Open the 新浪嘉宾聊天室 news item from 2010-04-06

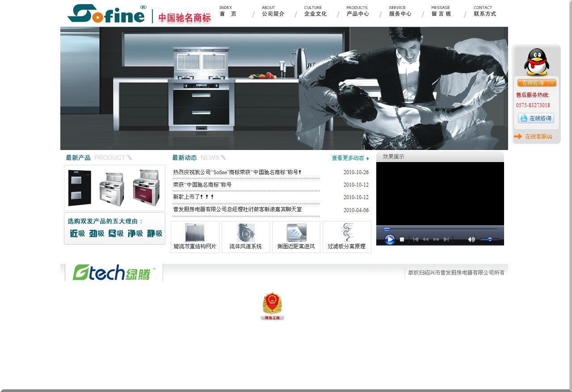[237, 209]
